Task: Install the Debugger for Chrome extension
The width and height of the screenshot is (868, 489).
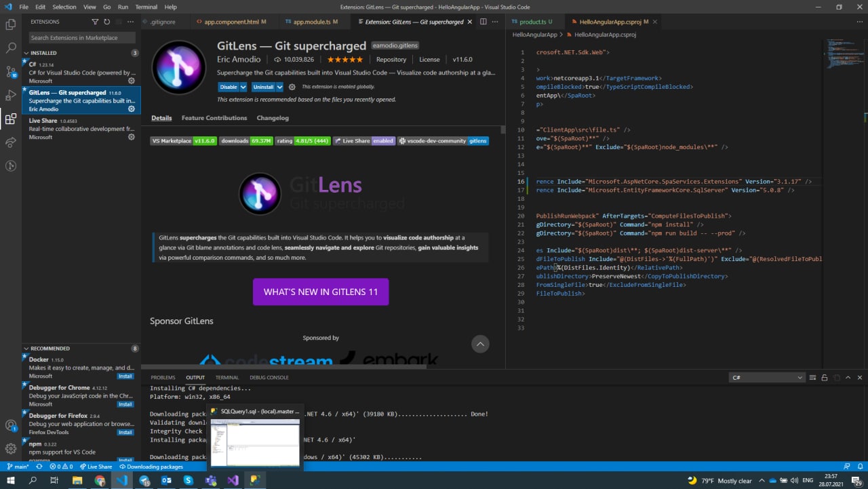Action: coord(125,404)
